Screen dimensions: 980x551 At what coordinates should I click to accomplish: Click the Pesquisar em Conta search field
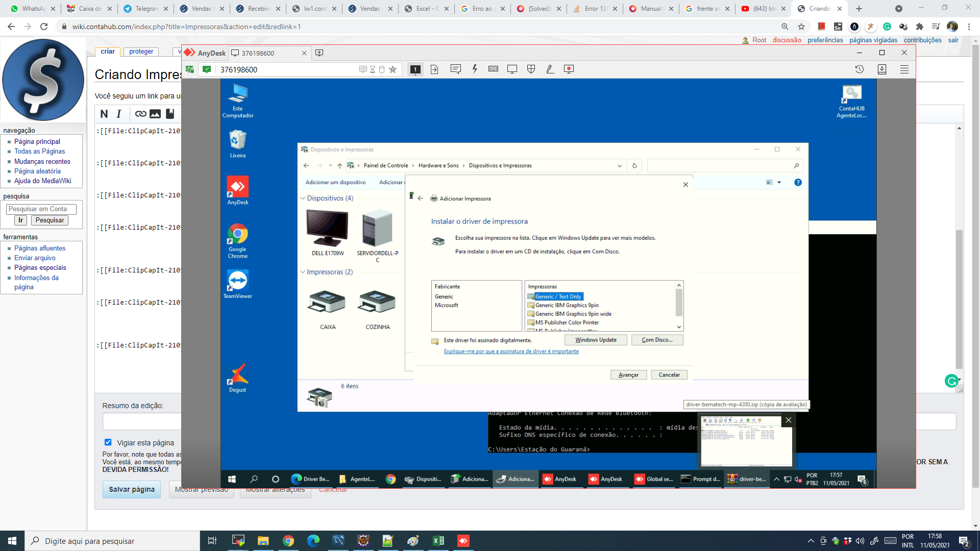point(41,209)
